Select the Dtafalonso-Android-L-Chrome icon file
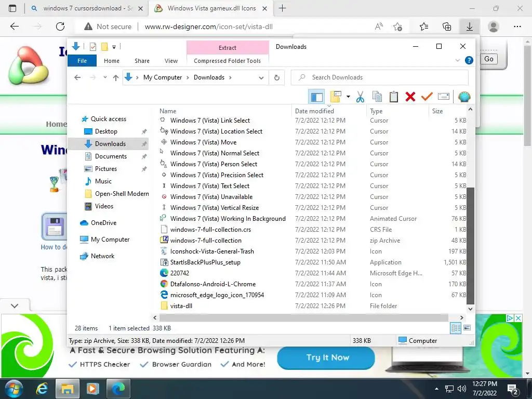This screenshot has width=532, height=399. tap(212, 284)
